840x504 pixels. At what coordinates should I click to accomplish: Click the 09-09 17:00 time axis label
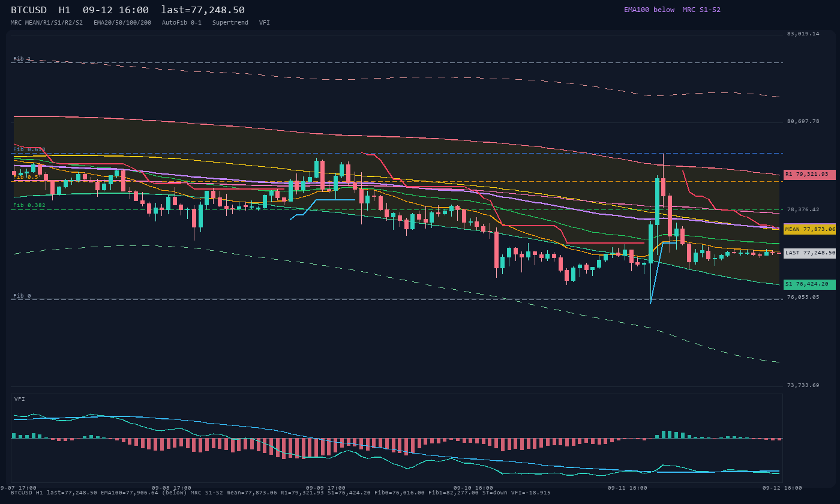click(326, 488)
